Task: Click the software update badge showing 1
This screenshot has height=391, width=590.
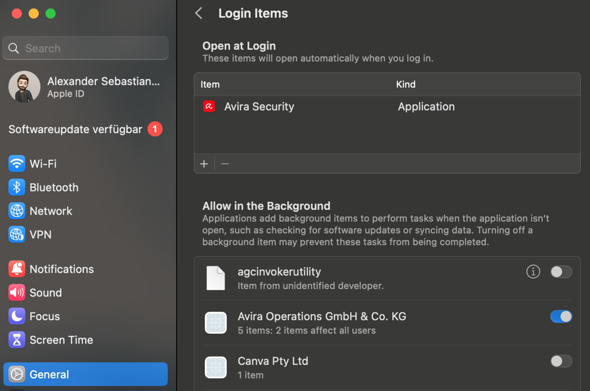Action: point(155,129)
